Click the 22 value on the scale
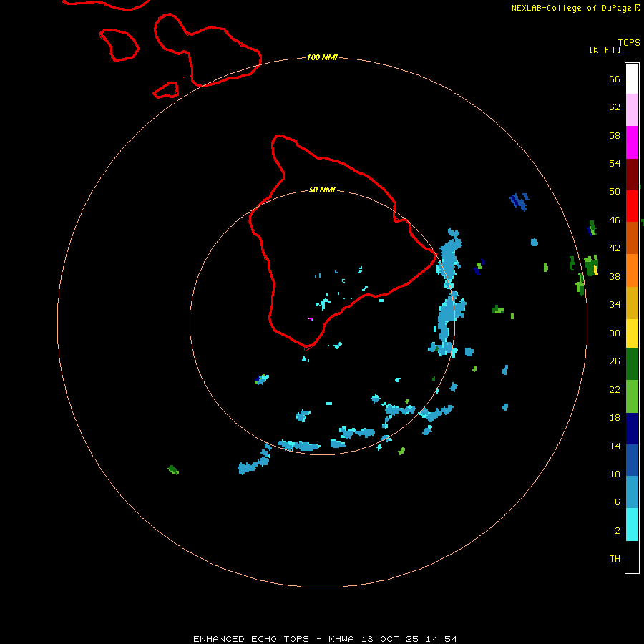 pos(615,389)
